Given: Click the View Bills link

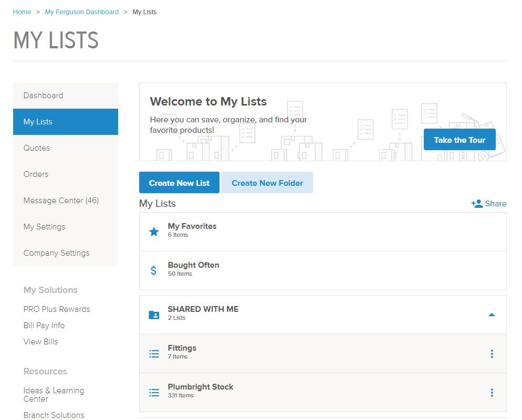Looking at the screenshot, I should coord(40,341).
